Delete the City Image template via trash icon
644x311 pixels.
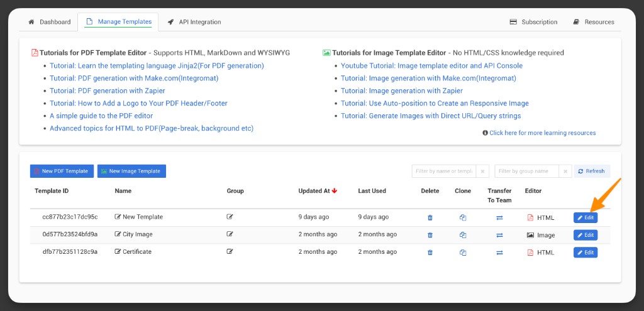point(430,235)
